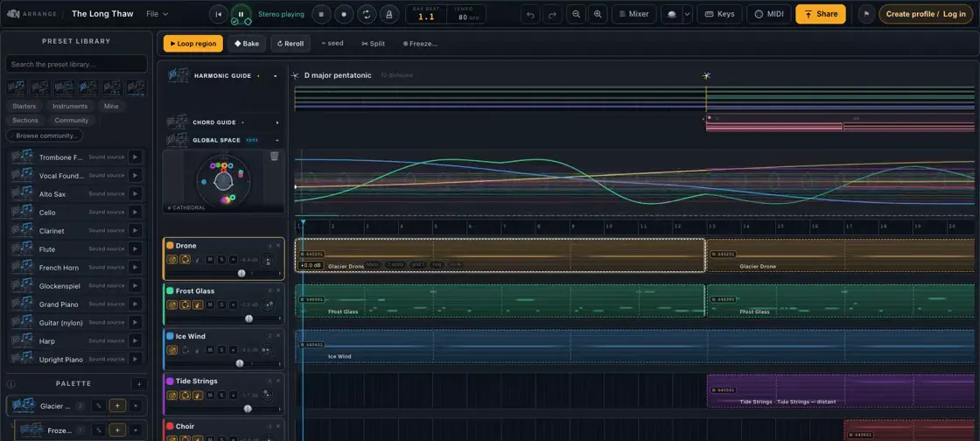Viewport: 980px width, 441px height.
Task: Toggle the metronome icon
Action: tap(388, 14)
